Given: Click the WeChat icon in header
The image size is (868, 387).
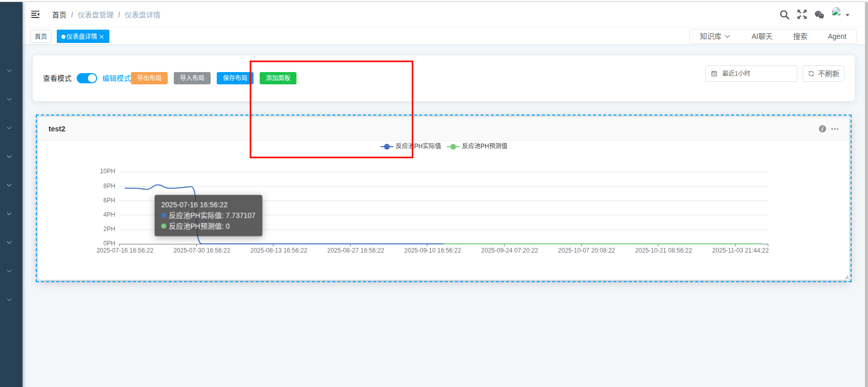Looking at the screenshot, I should 819,15.
